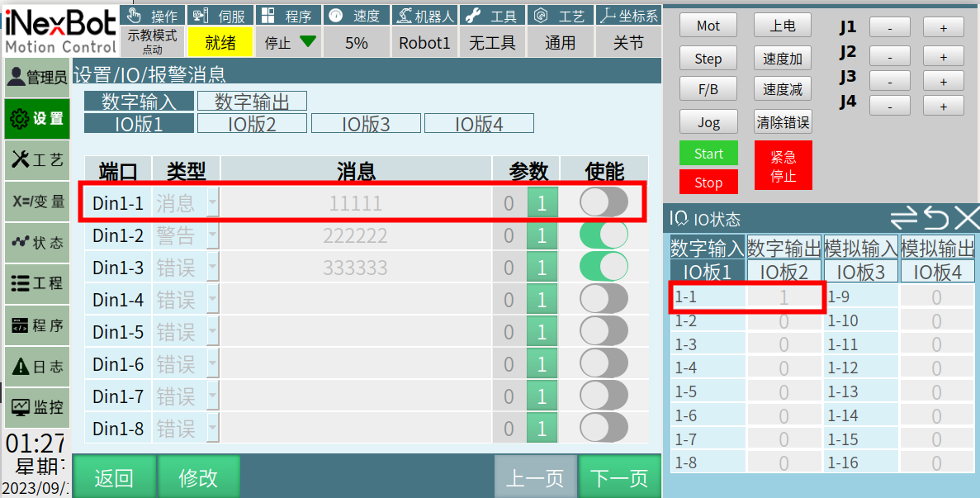Viewport: 980px width, 498px height.
Task: Expand the Din1-3 错误 type dropdown
Action: [212, 268]
